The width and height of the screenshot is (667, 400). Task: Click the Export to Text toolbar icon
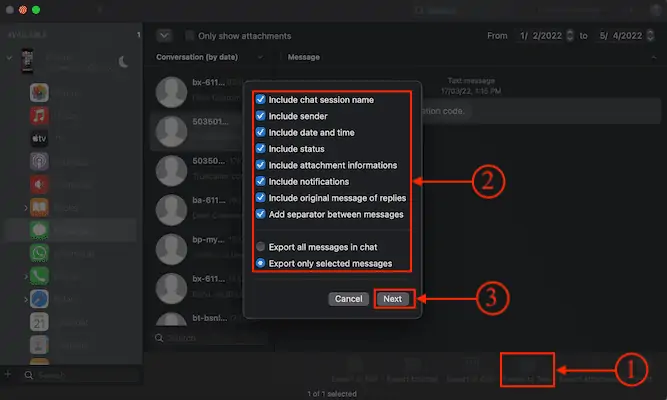click(527, 368)
